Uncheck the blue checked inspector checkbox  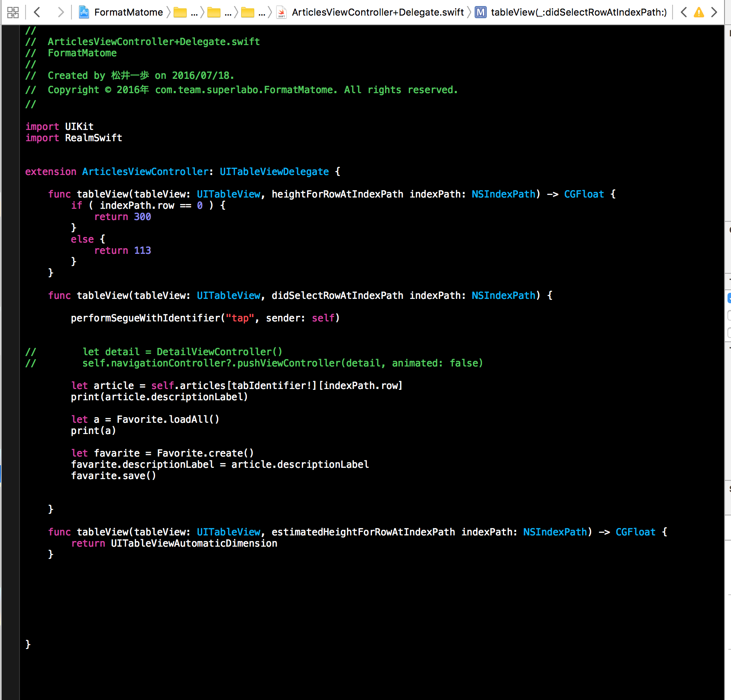[729, 298]
